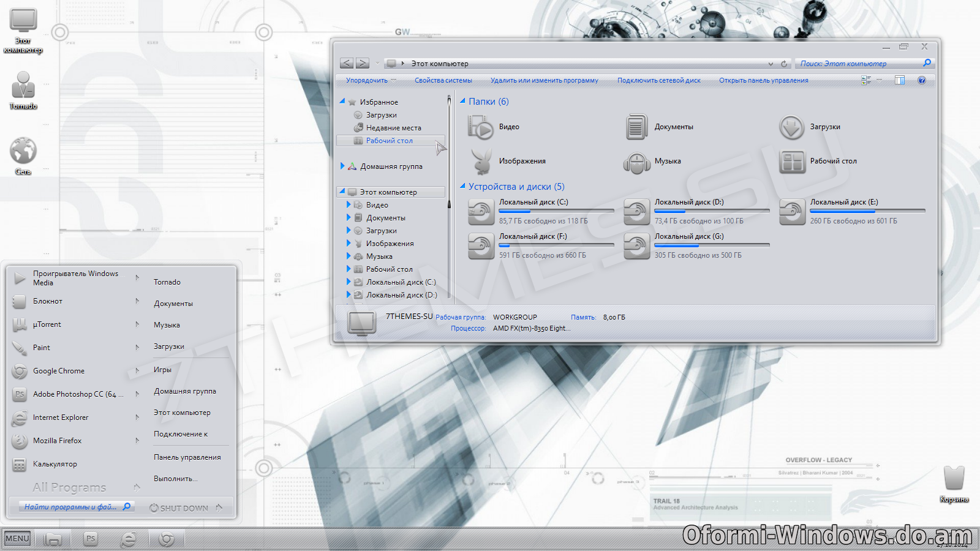The width and height of the screenshot is (980, 551).
Task: Click the G: drive capacity bar
Action: pyautogui.click(x=712, y=246)
